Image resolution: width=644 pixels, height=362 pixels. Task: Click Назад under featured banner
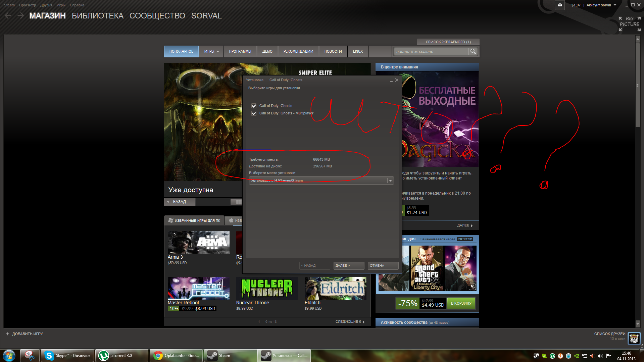click(180, 202)
